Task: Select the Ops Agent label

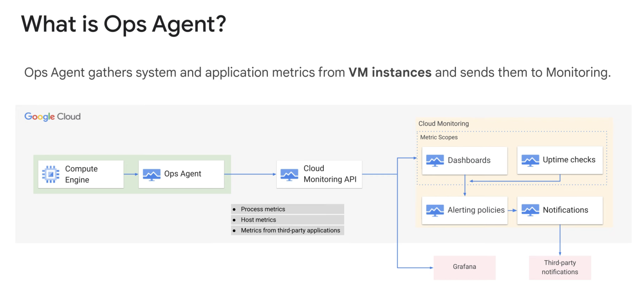Action: pyautogui.click(x=183, y=174)
